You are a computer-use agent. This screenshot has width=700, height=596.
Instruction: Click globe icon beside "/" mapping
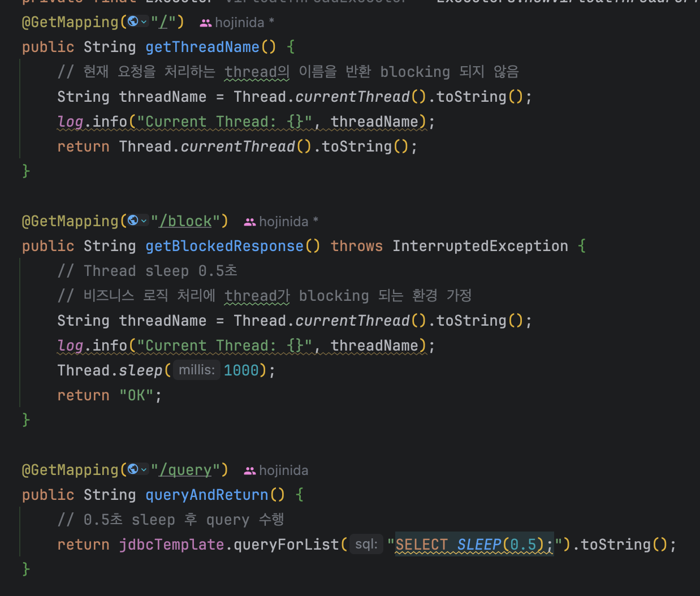tap(133, 21)
